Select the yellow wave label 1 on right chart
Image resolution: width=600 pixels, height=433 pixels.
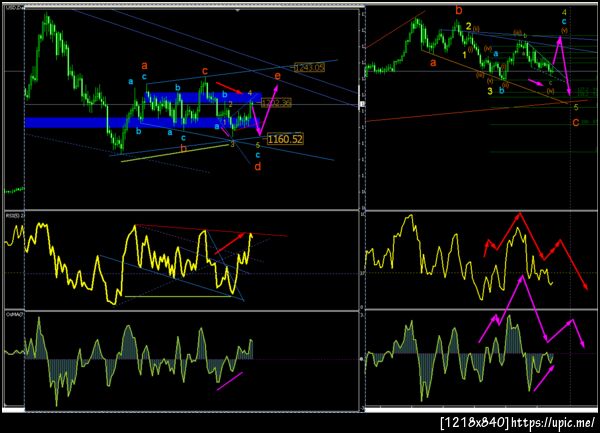(x=465, y=55)
